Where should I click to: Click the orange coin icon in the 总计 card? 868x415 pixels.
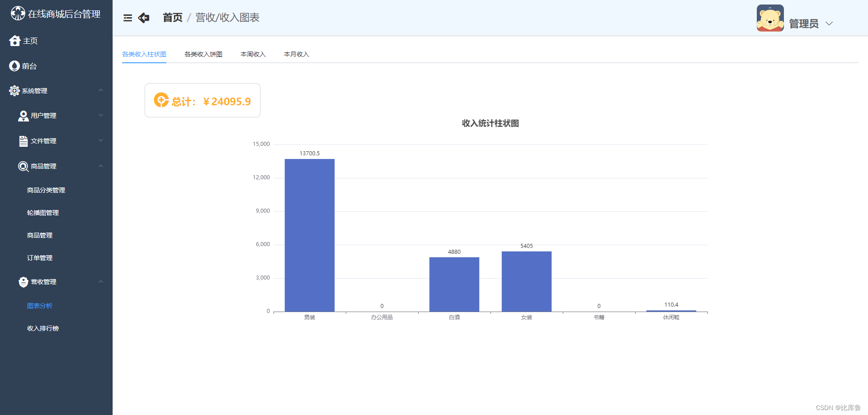[160, 100]
